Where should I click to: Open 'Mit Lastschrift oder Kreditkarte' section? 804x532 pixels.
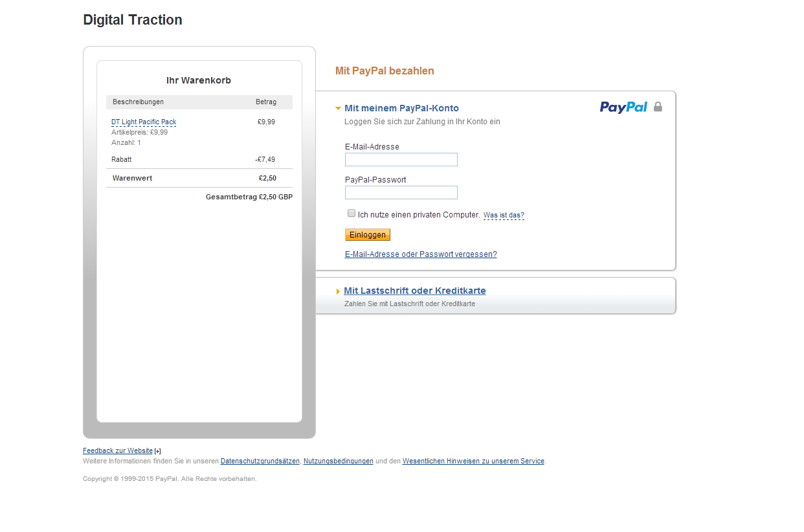(415, 291)
